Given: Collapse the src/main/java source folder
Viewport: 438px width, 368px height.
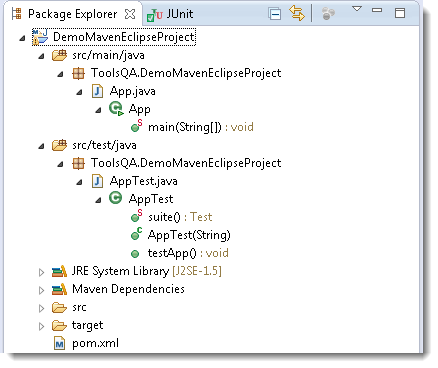Looking at the screenshot, I should [x=41, y=56].
